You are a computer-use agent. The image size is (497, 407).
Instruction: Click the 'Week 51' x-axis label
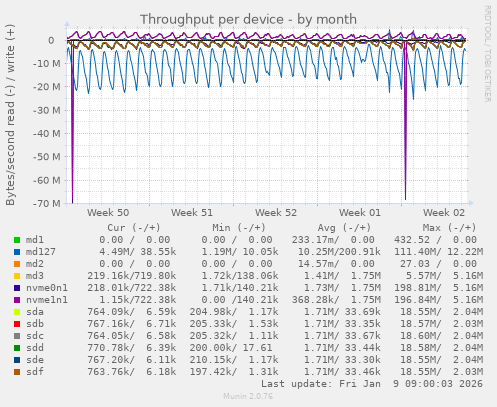tap(192, 213)
